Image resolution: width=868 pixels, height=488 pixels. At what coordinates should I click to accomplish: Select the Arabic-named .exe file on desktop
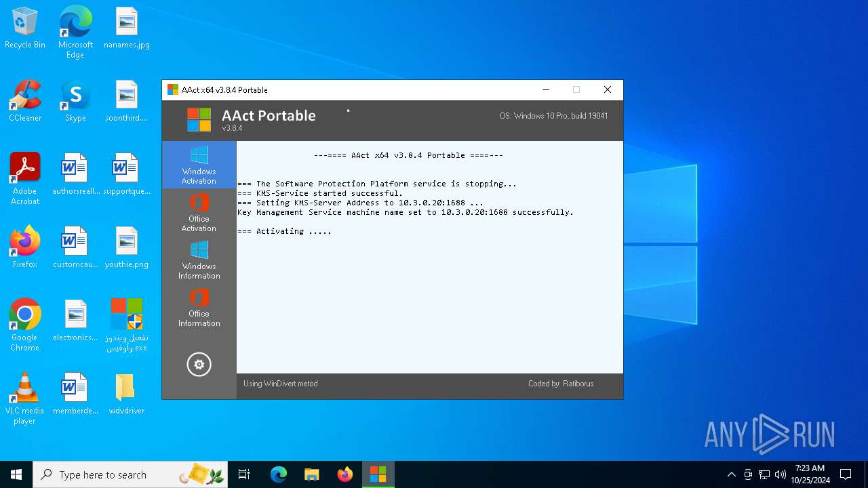point(127,325)
